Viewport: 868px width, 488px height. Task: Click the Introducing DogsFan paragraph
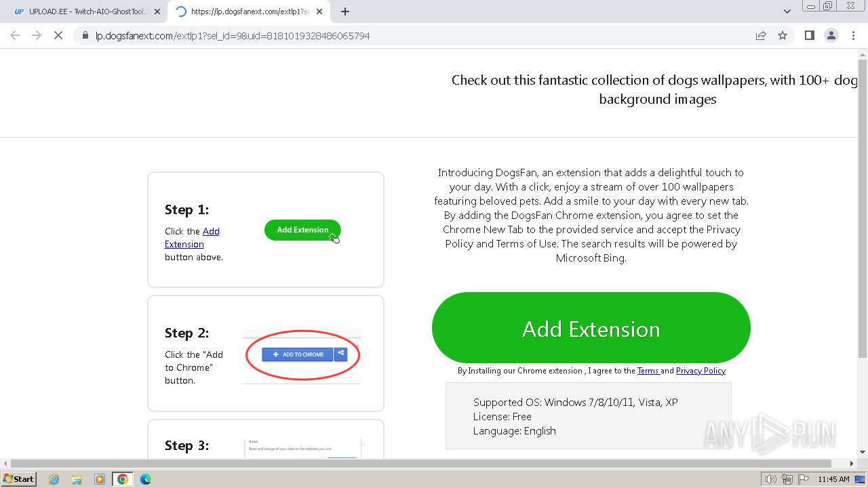tap(591, 215)
